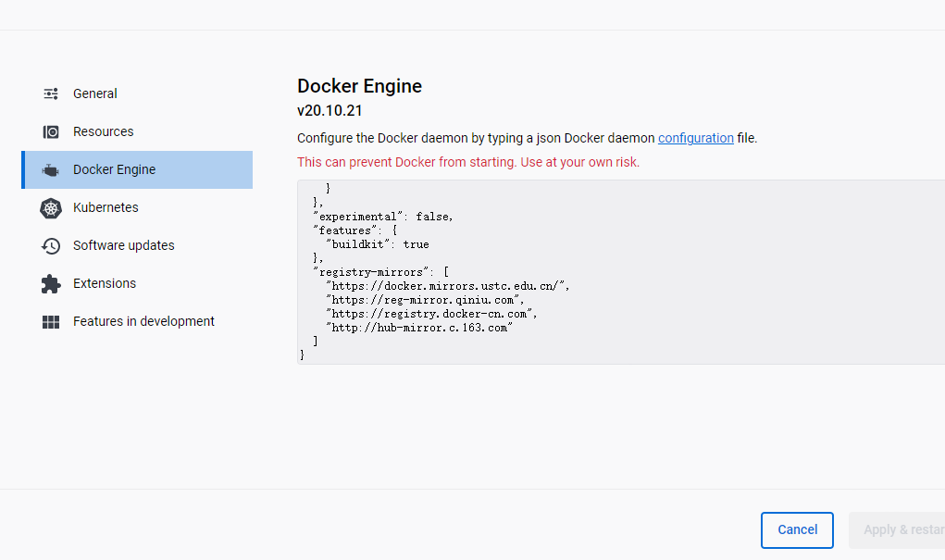This screenshot has height=560, width=945.
Task: Show the Features in development label
Action: (143, 321)
